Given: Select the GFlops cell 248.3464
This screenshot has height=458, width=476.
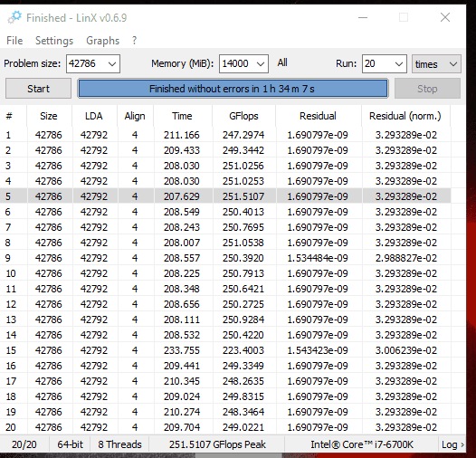Looking at the screenshot, I should click(243, 412).
